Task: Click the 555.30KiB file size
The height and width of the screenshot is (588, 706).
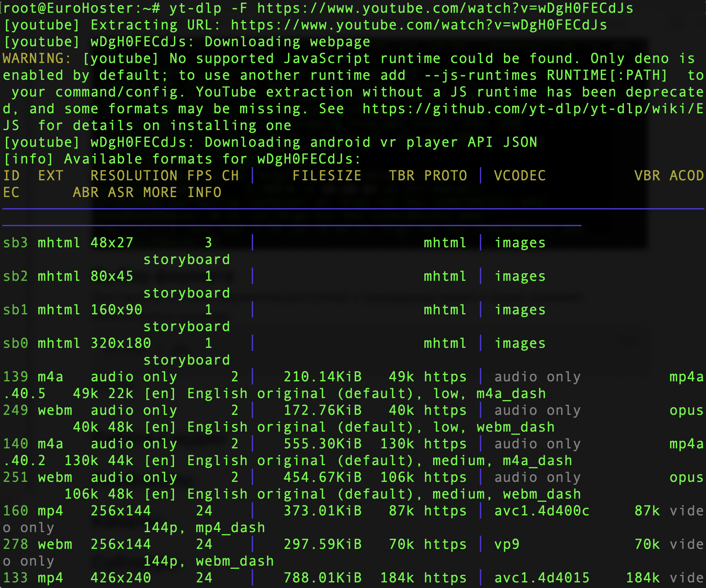Action: click(x=323, y=444)
